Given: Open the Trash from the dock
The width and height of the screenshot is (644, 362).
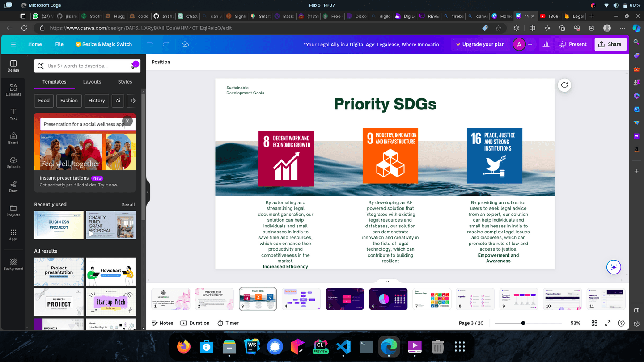Looking at the screenshot, I should click(x=437, y=346).
